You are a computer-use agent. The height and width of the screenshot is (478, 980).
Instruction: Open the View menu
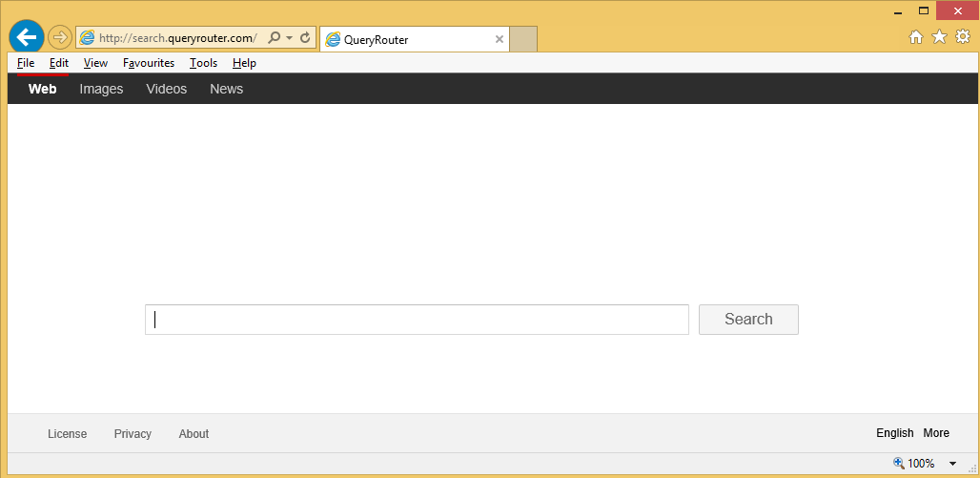click(x=95, y=63)
